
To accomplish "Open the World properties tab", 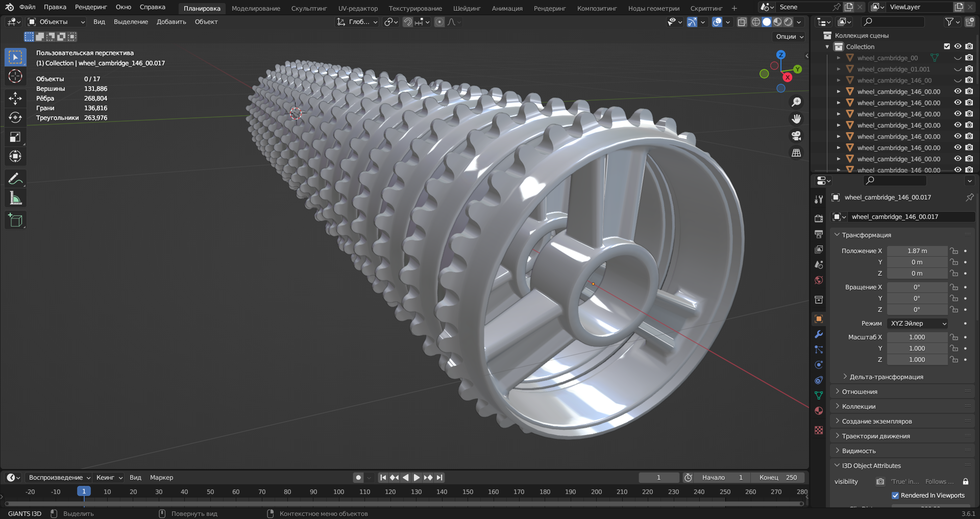I will tap(819, 280).
